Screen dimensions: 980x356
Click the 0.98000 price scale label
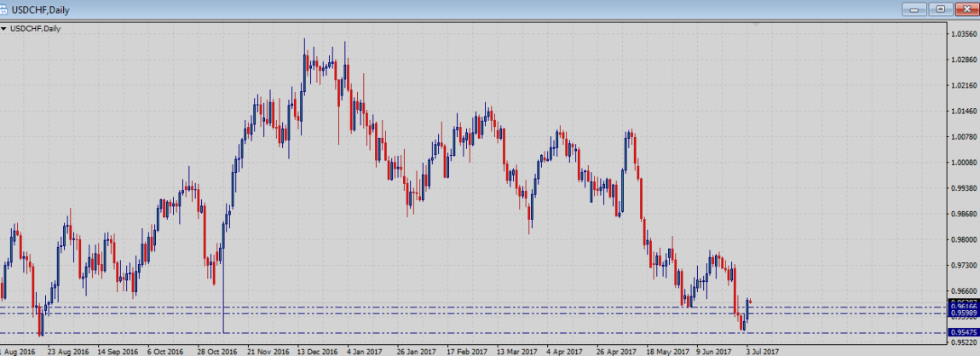click(963, 240)
